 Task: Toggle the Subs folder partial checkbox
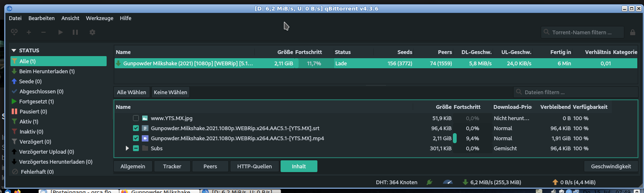coord(136,148)
